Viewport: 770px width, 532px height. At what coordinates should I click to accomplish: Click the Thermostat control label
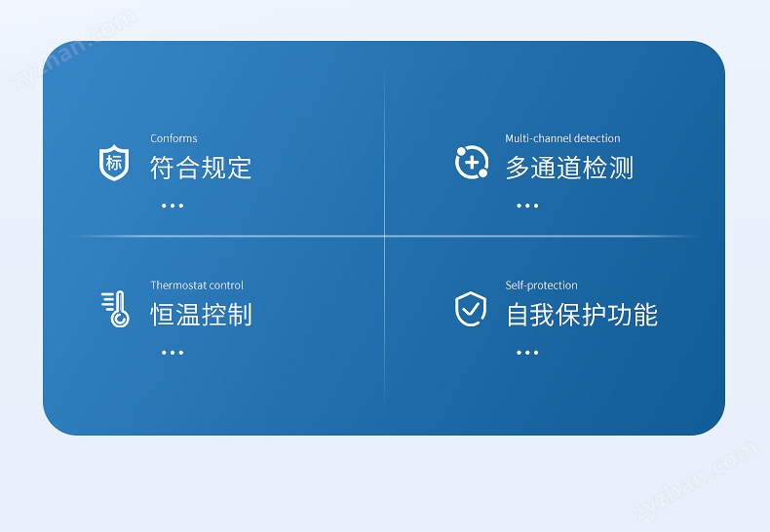[197, 285]
